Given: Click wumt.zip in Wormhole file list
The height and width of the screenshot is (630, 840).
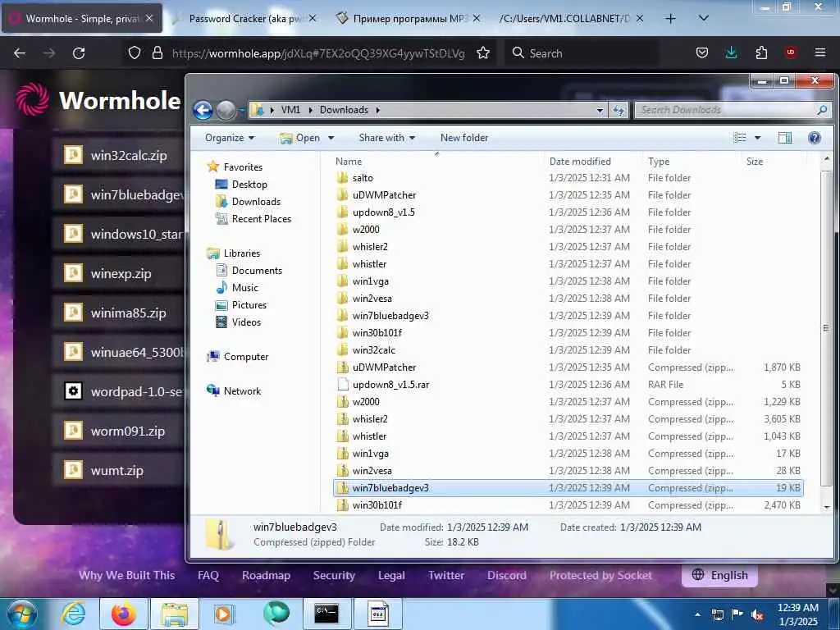Looking at the screenshot, I should point(116,470).
